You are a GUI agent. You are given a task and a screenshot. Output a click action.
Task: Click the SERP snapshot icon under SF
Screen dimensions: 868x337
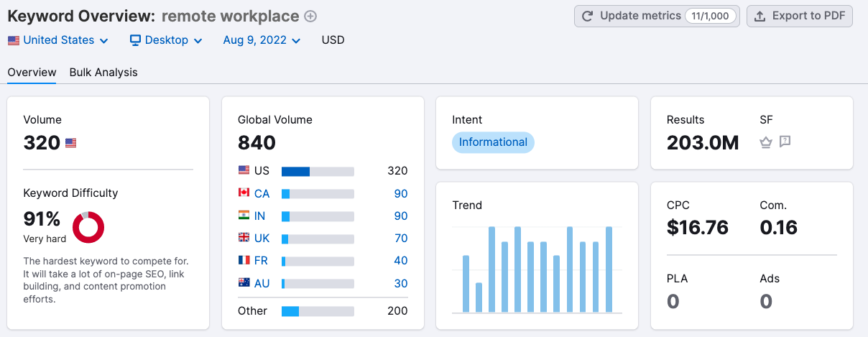coord(785,142)
